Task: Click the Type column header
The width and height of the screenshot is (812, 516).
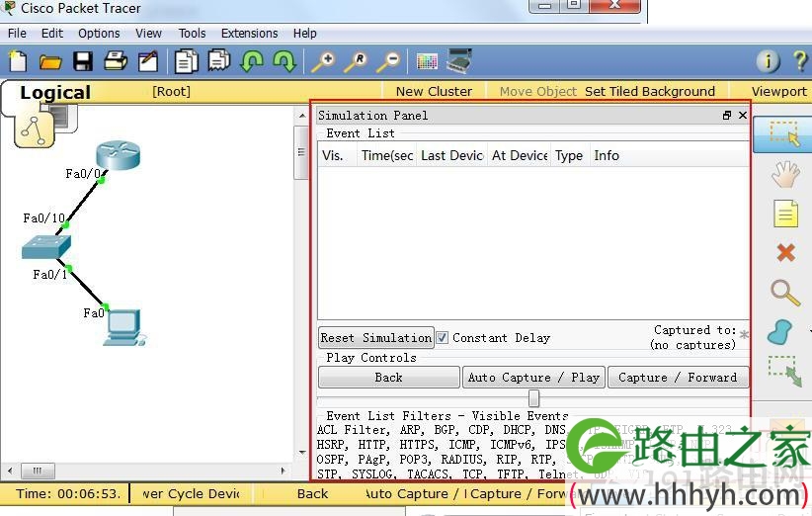Action: (x=570, y=155)
